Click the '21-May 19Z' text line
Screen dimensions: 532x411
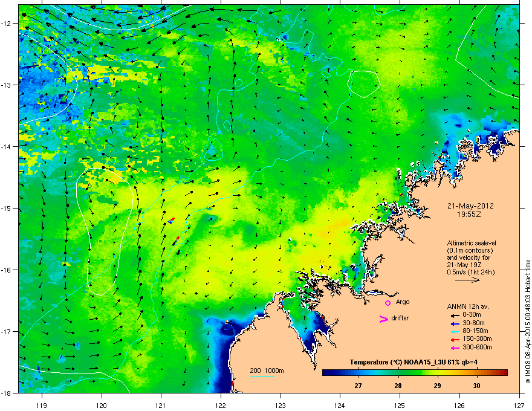[x=463, y=265]
